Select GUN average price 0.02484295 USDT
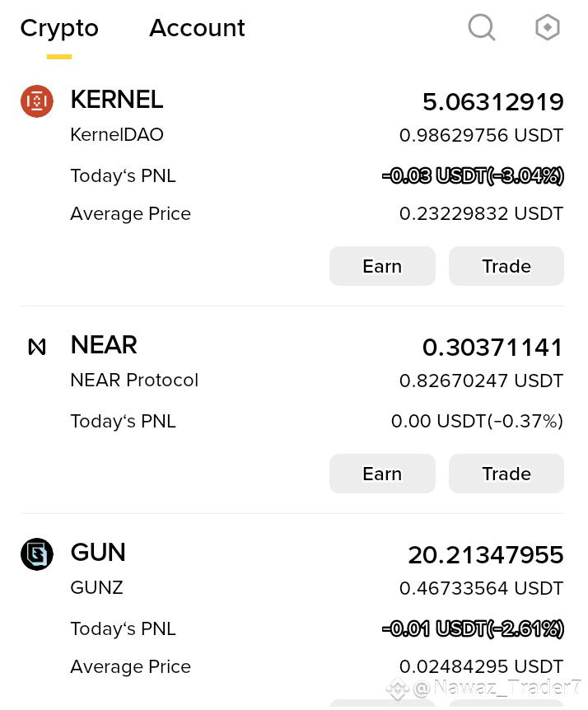 coord(481,666)
